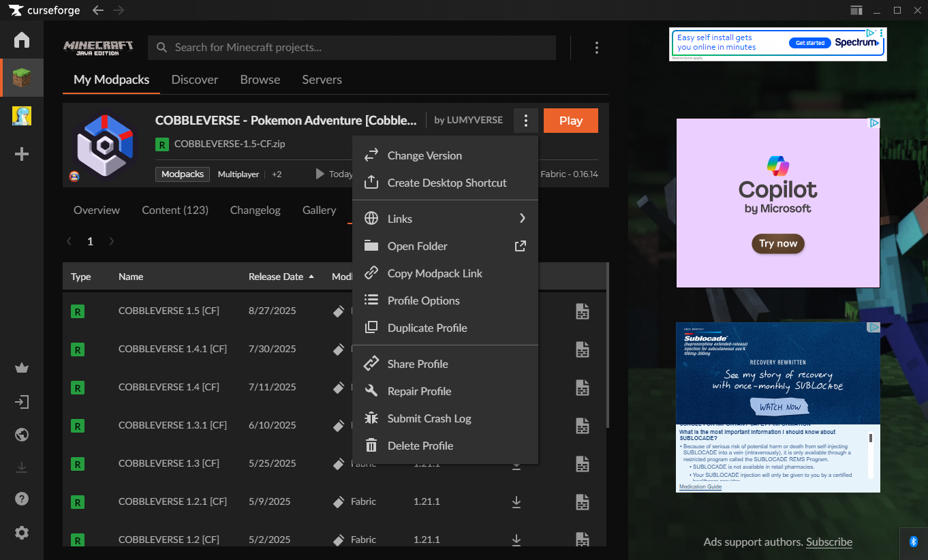Select Repair Profile from the menu
The width and height of the screenshot is (928, 560).
point(419,391)
